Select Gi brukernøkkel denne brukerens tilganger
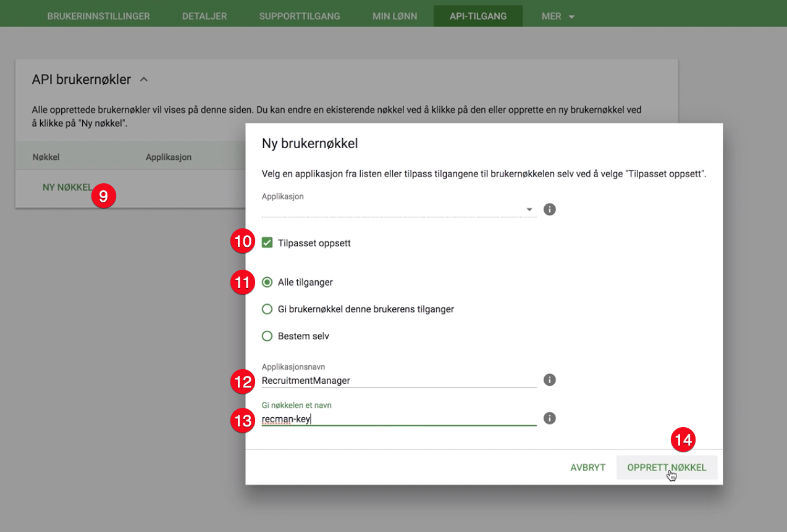Viewport: 787px width, 532px height. 267,309
